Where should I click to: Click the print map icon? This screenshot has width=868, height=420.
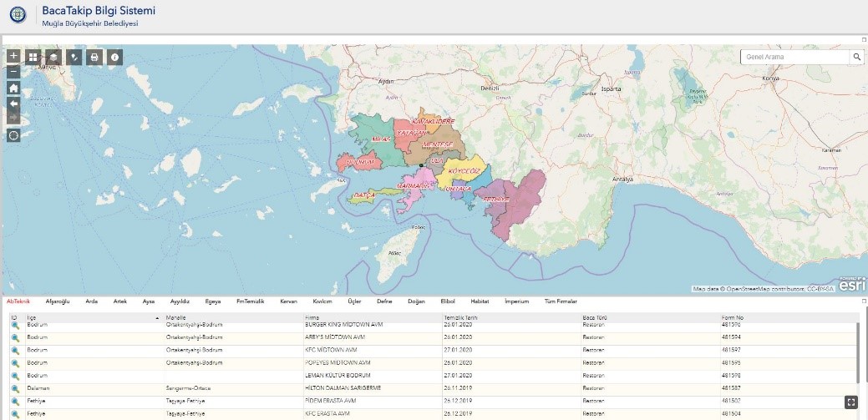point(94,57)
